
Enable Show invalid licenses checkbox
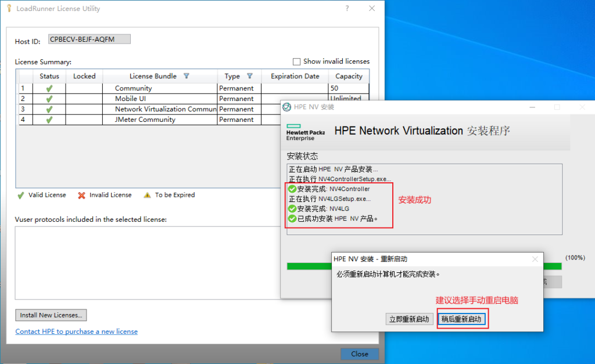coord(297,62)
